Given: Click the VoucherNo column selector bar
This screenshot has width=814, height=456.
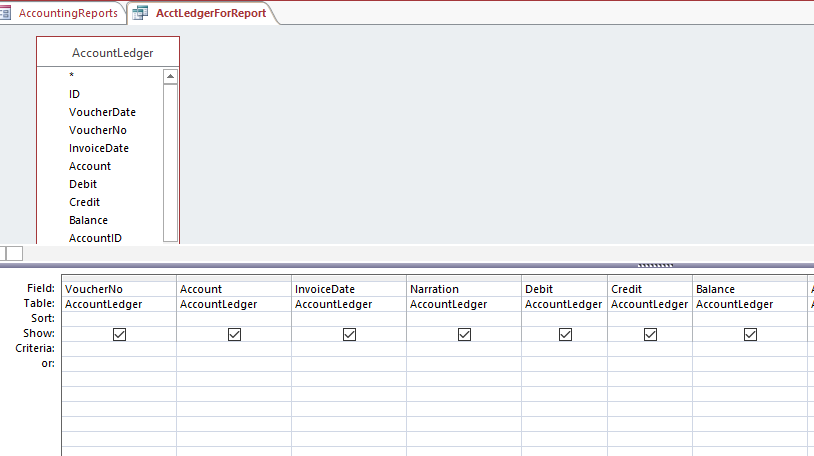Looking at the screenshot, I should pyautogui.click(x=119, y=278).
